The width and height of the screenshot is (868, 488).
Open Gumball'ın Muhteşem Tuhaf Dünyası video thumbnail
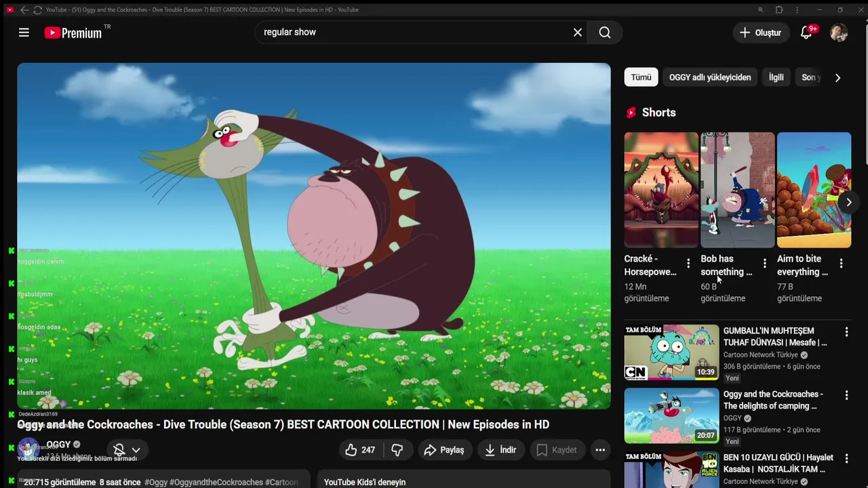pos(671,352)
